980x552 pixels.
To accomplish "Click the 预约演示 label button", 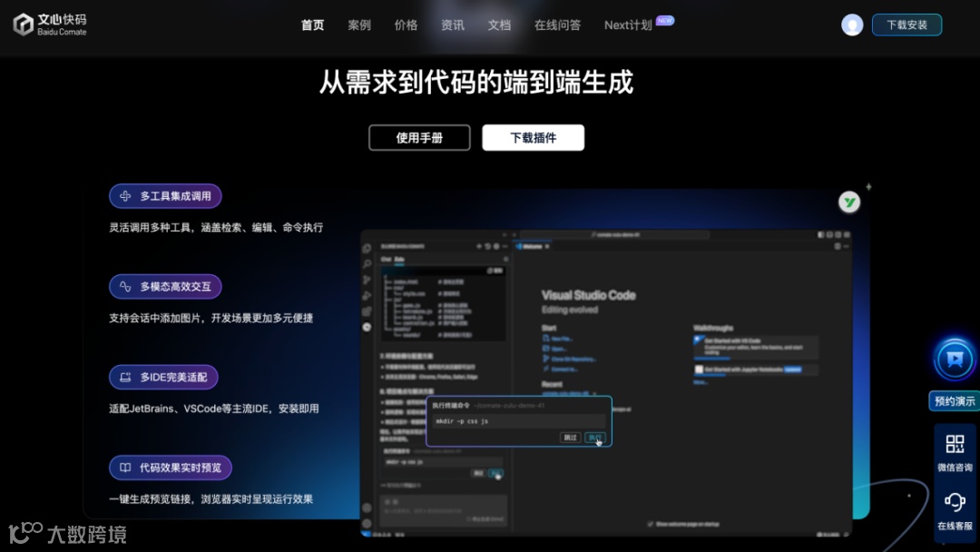I will [x=955, y=400].
